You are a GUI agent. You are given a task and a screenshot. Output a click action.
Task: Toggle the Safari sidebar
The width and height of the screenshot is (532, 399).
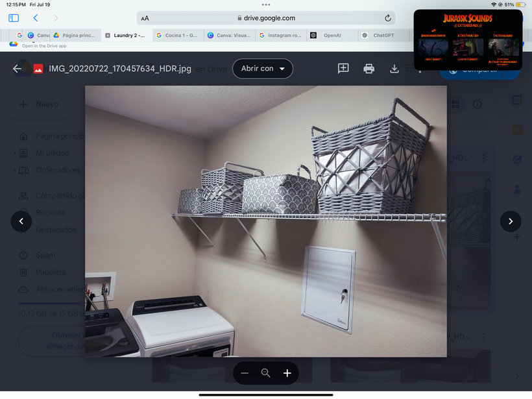click(x=14, y=18)
